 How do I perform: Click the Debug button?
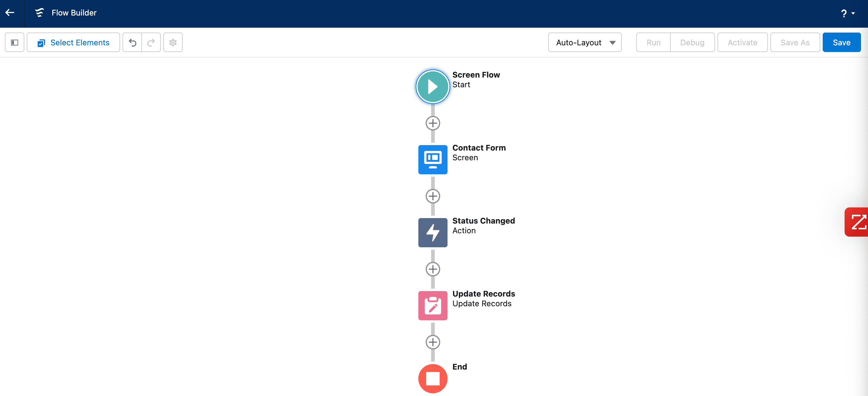tap(692, 43)
